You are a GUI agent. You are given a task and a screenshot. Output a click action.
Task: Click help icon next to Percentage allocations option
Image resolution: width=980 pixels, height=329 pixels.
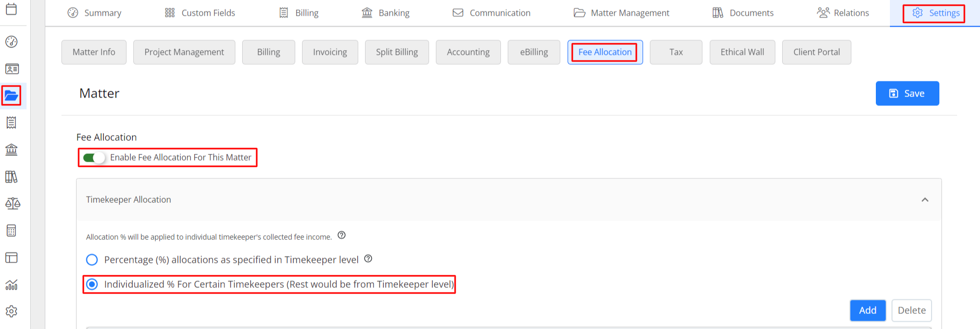coord(368,259)
